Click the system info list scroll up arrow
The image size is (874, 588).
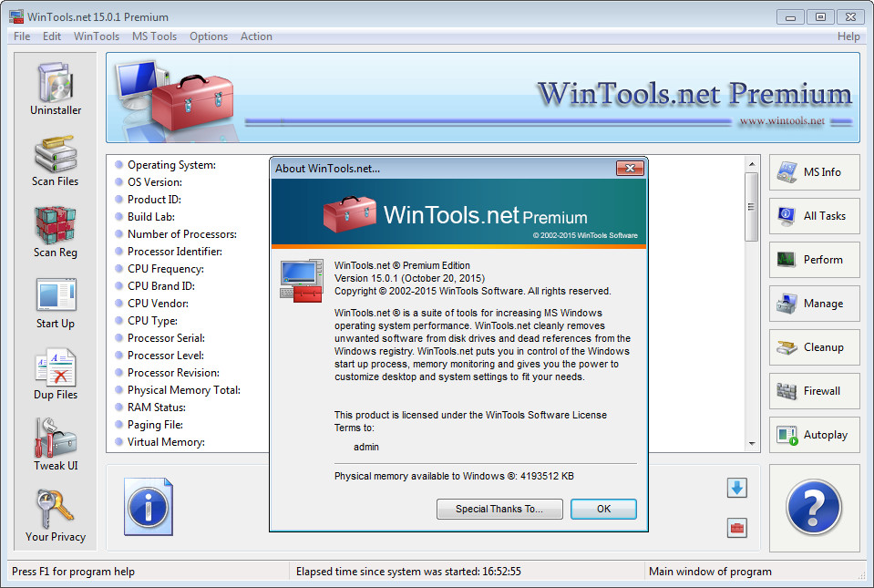(752, 164)
